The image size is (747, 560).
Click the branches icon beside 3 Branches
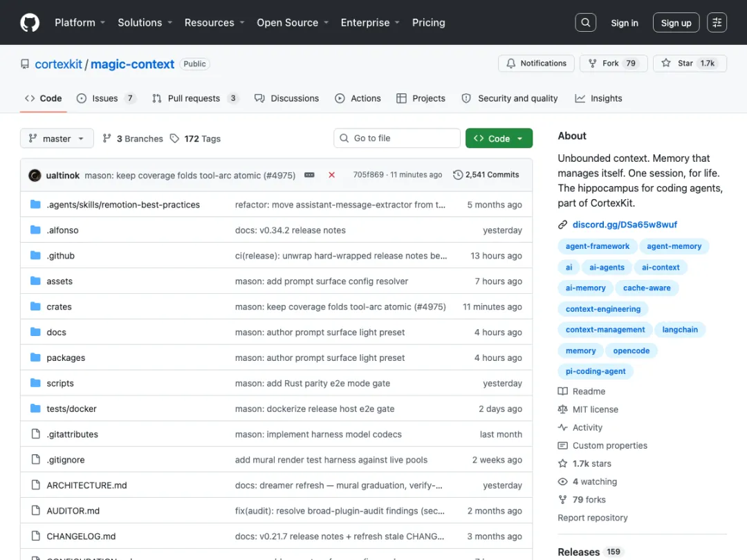[x=107, y=138]
